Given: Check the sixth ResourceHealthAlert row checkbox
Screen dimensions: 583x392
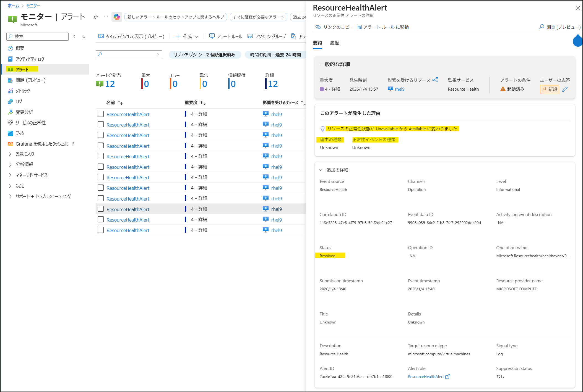Looking at the screenshot, I should (101, 167).
